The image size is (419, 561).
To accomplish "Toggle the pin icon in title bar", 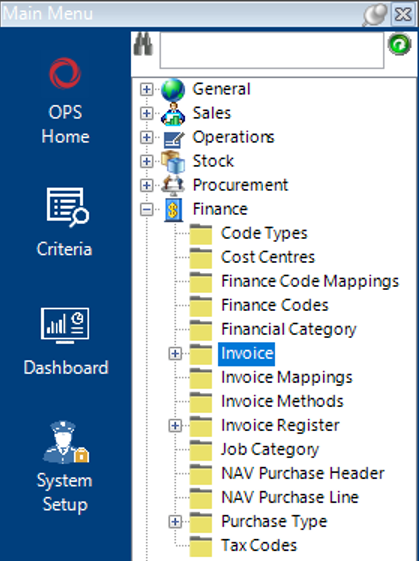I will 374,14.
